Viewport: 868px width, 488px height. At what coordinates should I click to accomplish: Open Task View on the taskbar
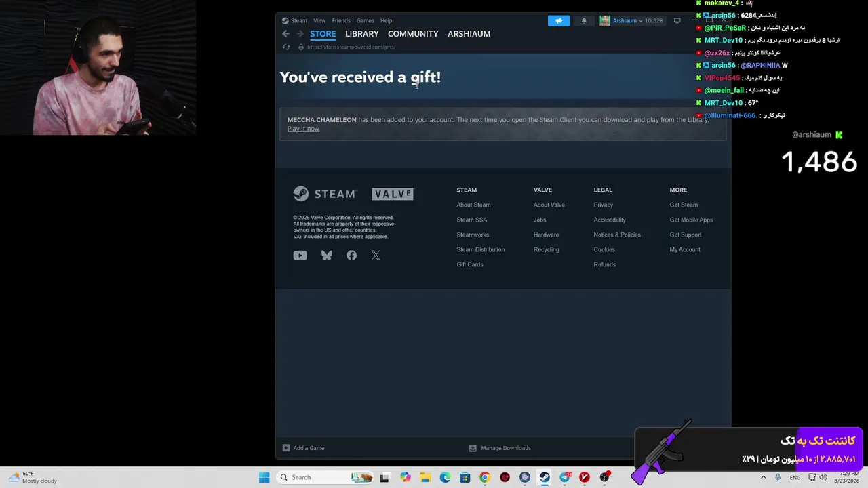click(x=384, y=477)
